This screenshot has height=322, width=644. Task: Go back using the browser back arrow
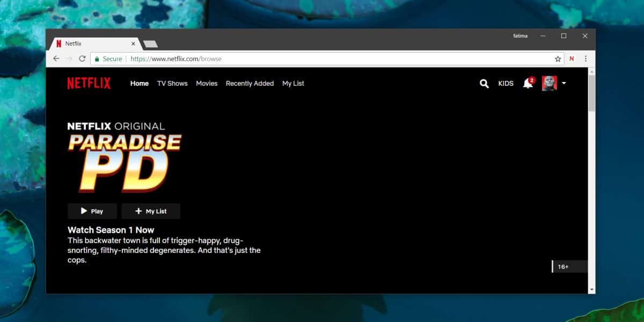[x=56, y=58]
